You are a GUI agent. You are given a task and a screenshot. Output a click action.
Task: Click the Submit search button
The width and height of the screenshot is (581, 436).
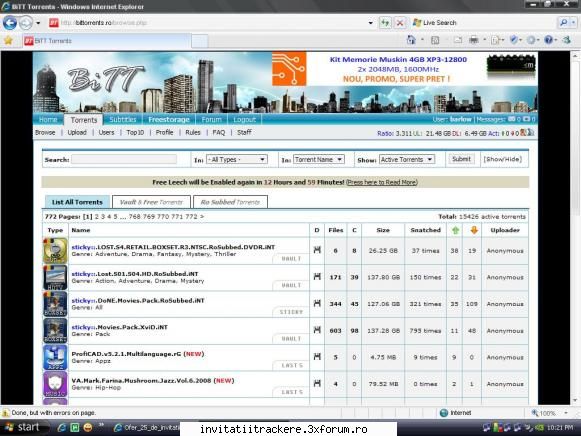[461, 159]
